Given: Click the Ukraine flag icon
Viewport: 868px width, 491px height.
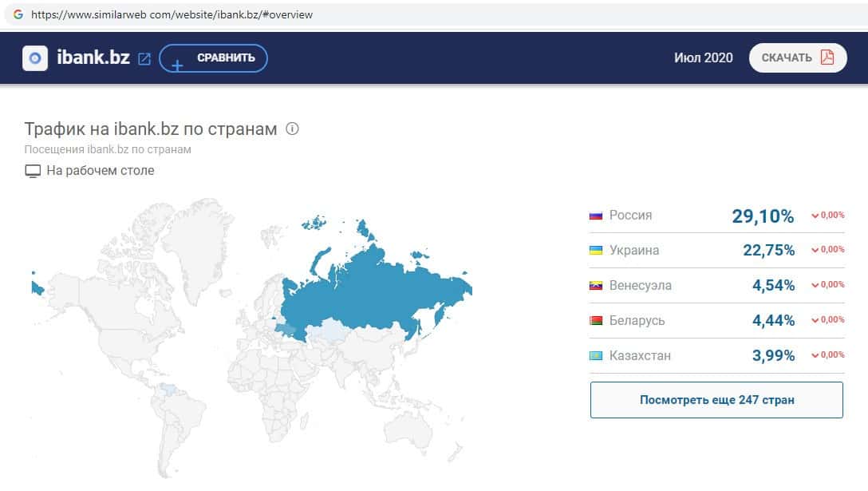Looking at the screenshot, I should pyautogui.click(x=596, y=251).
